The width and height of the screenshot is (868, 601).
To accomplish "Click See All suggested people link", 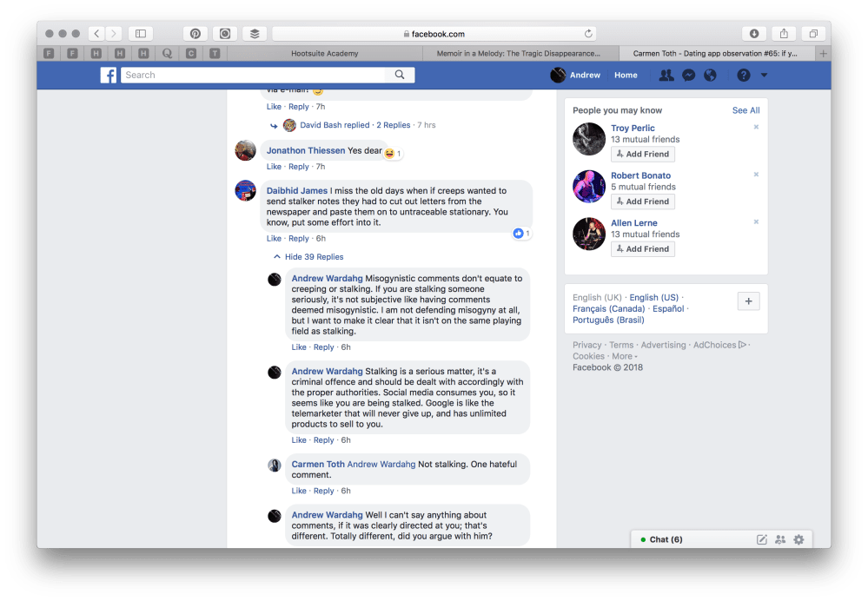I will point(745,110).
